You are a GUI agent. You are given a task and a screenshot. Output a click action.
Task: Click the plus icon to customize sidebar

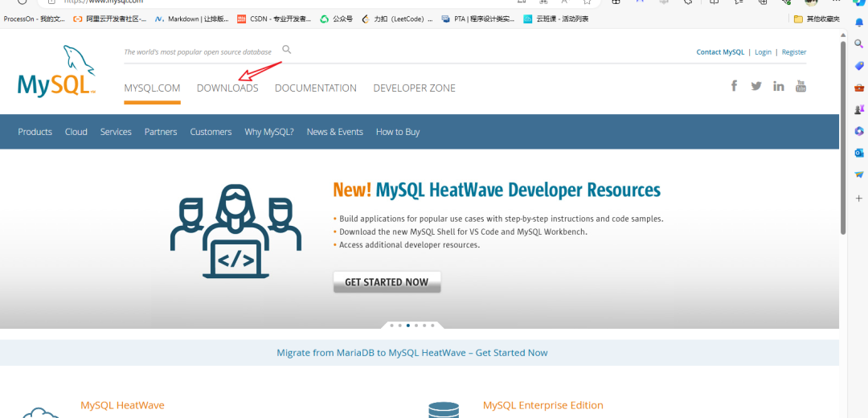point(859,198)
